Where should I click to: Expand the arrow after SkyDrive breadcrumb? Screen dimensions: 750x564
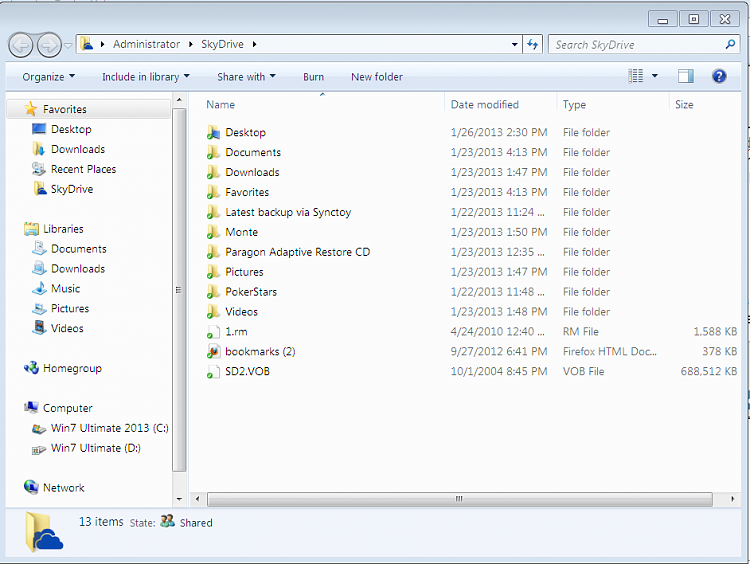point(254,44)
